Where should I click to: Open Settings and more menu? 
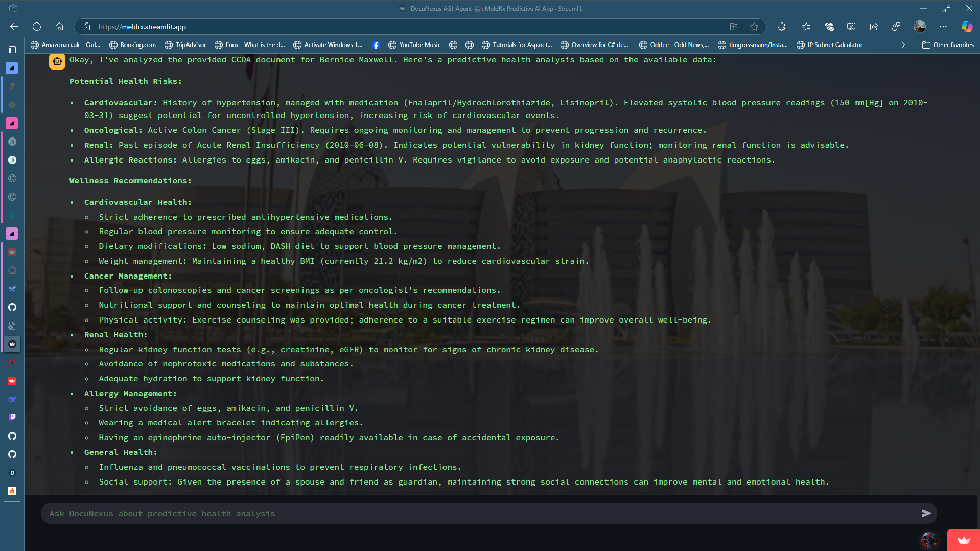943,27
